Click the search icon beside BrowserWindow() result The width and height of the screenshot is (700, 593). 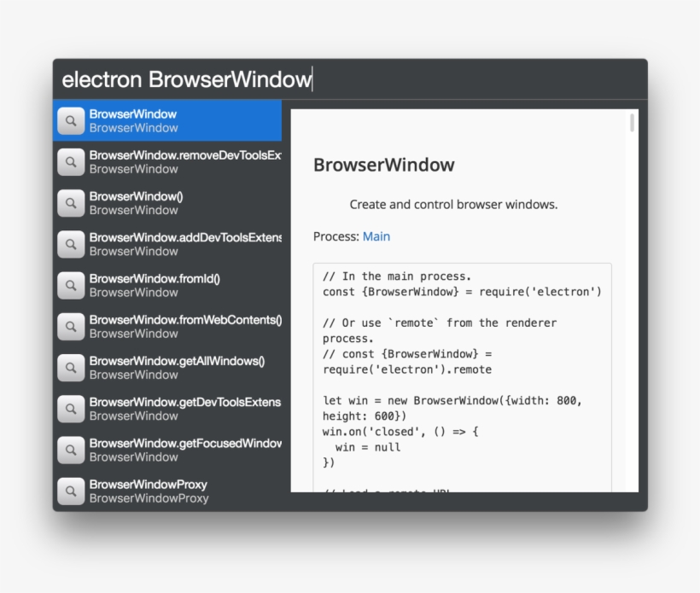click(71, 203)
